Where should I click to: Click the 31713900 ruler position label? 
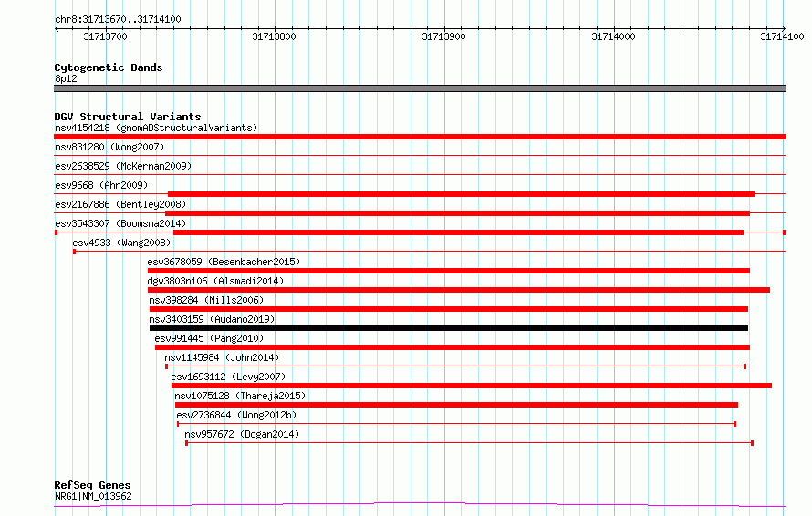pyautogui.click(x=443, y=36)
